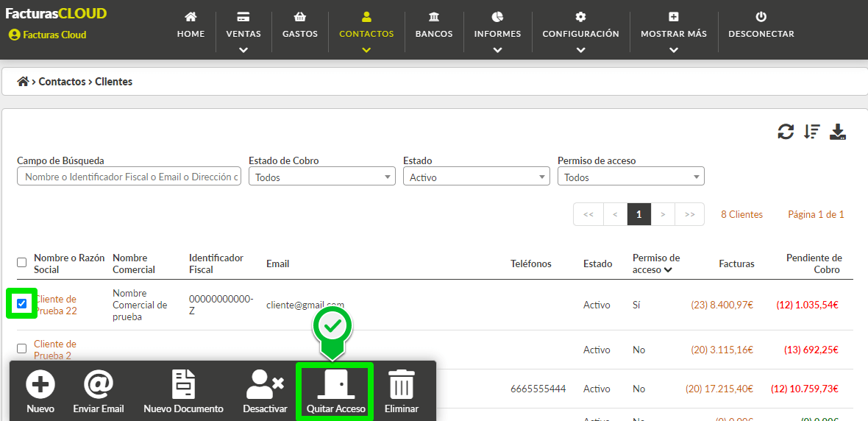Open the Facturas Cloud user profile
Viewport: 868px width, 421px height.
click(48, 35)
